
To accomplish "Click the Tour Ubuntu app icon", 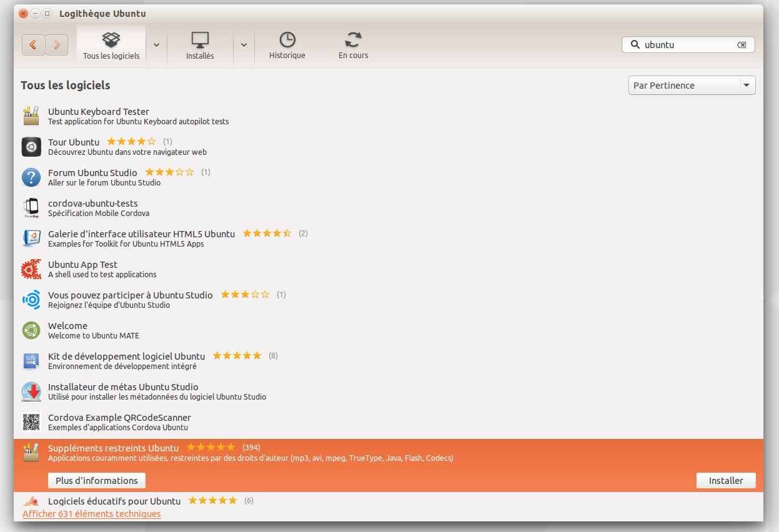I will 31,147.
